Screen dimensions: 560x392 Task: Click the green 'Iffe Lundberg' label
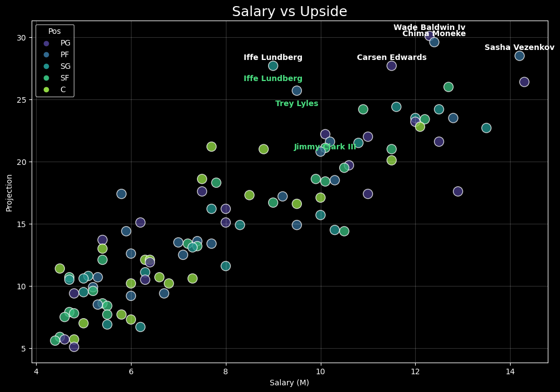(x=273, y=79)
